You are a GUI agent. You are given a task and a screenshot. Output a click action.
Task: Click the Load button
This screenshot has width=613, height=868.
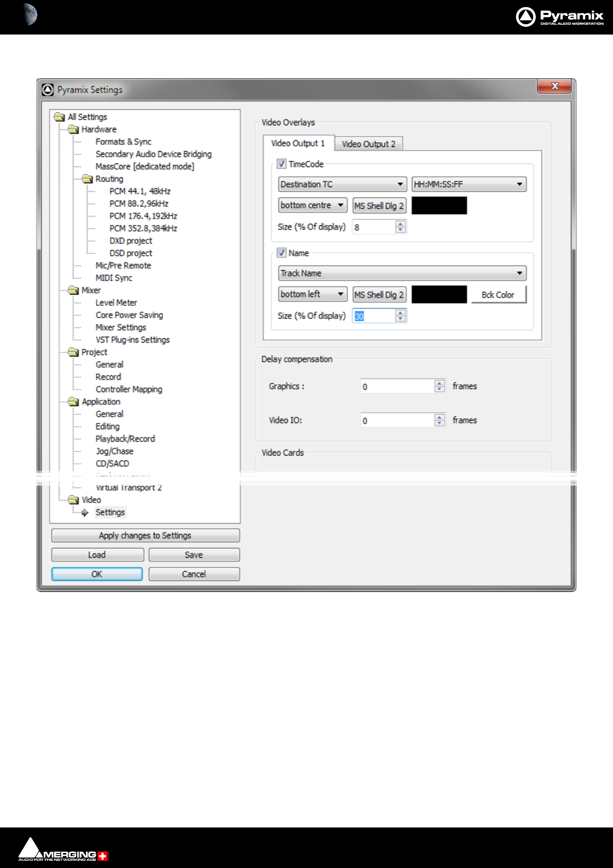click(97, 555)
